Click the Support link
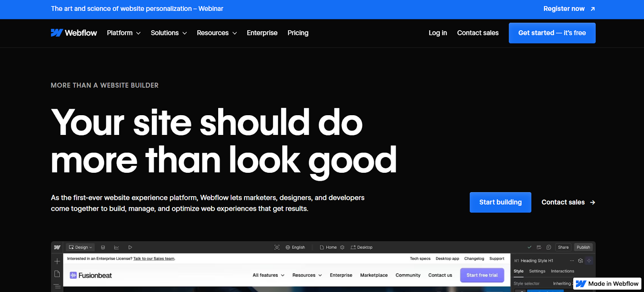Image resolution: width=644 pixels, height=292 pixels. pos(497,259)
